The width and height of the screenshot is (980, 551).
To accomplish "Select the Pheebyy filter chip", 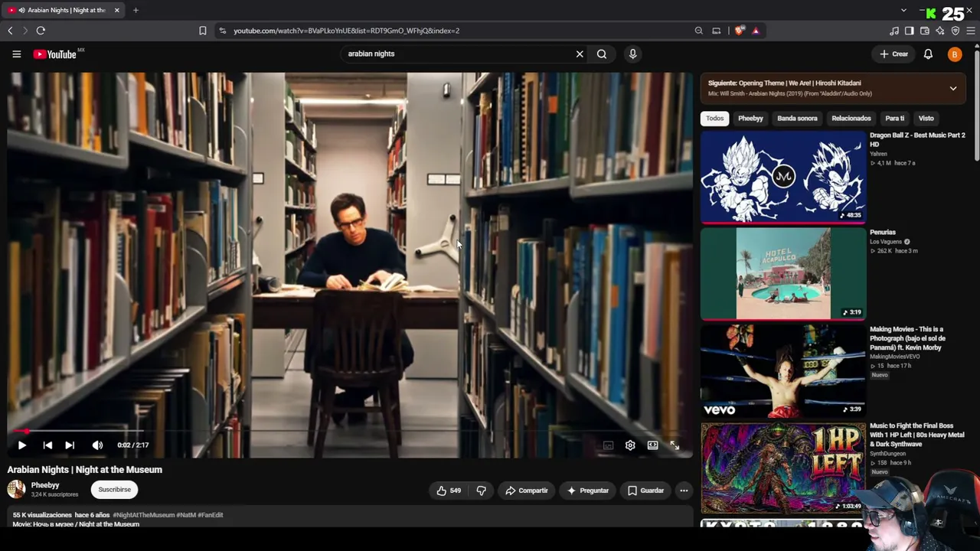I will (750, 119).
